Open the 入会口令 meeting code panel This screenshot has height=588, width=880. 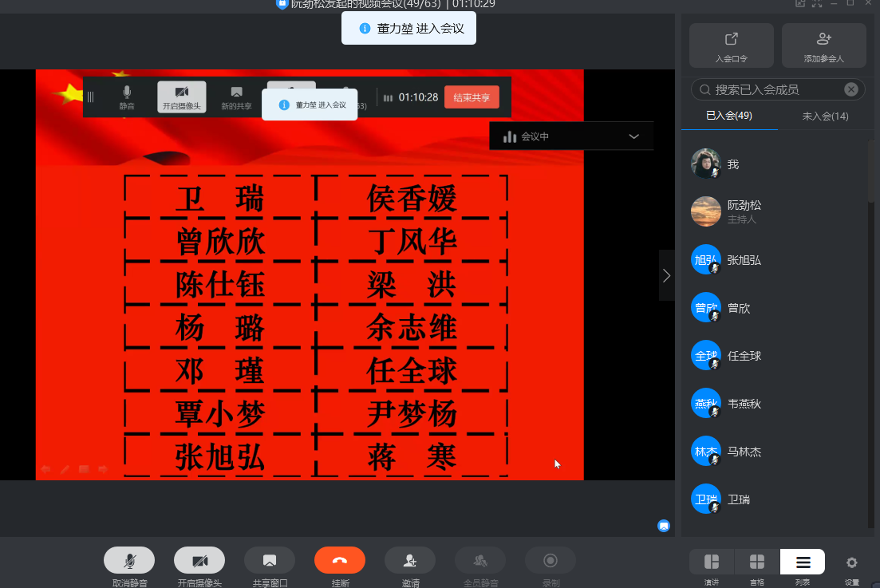point(731,45)
